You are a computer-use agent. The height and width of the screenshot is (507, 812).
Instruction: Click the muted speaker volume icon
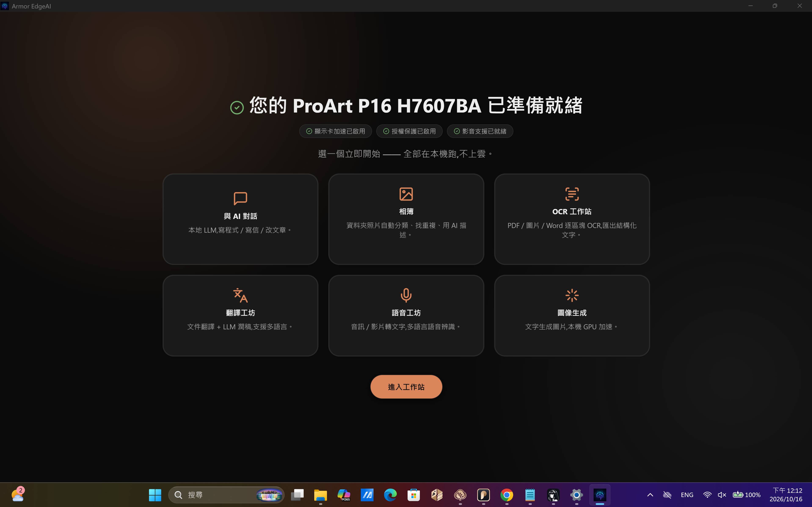(722, 495)
